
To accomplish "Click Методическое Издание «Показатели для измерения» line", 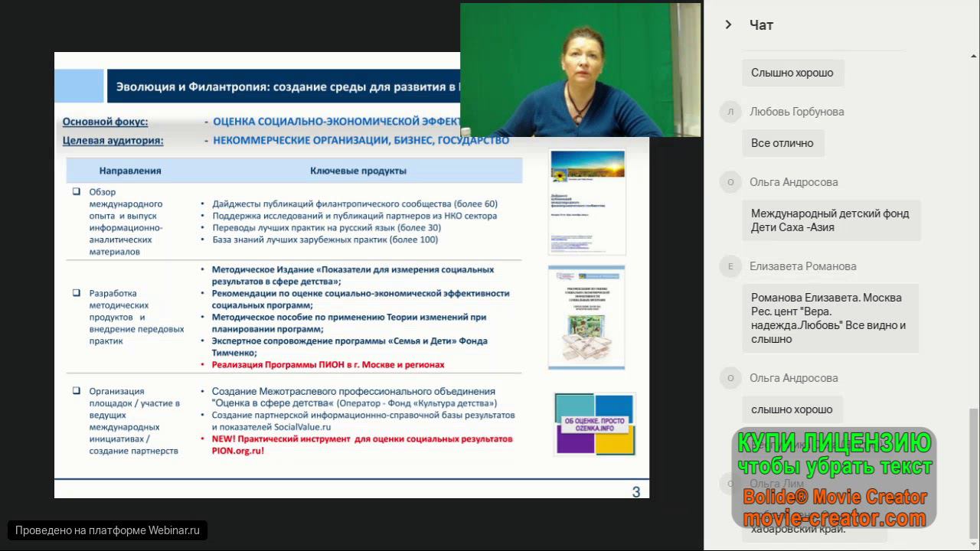I will 353,275.
